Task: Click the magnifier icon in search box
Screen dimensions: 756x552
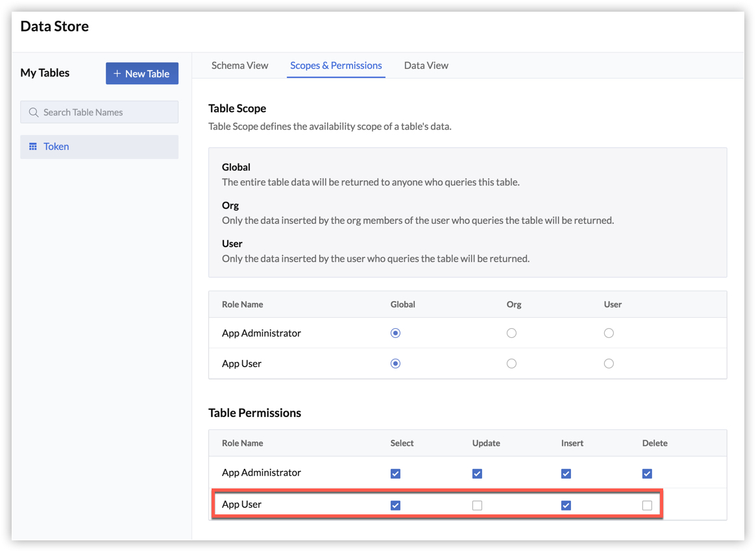Action: click(x=34, y=112)
